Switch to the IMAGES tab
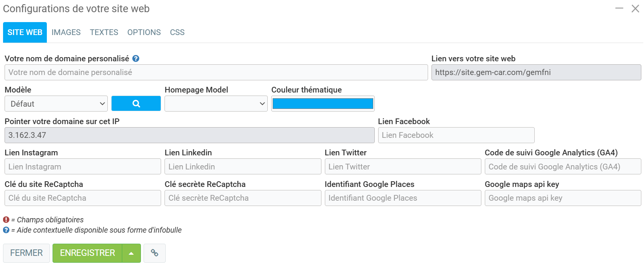 66,32
